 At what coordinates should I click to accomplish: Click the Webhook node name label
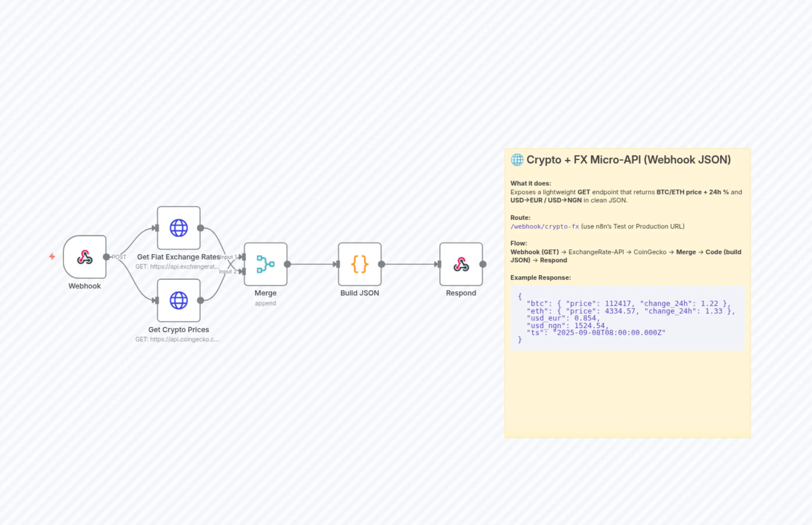click(85, 286)
